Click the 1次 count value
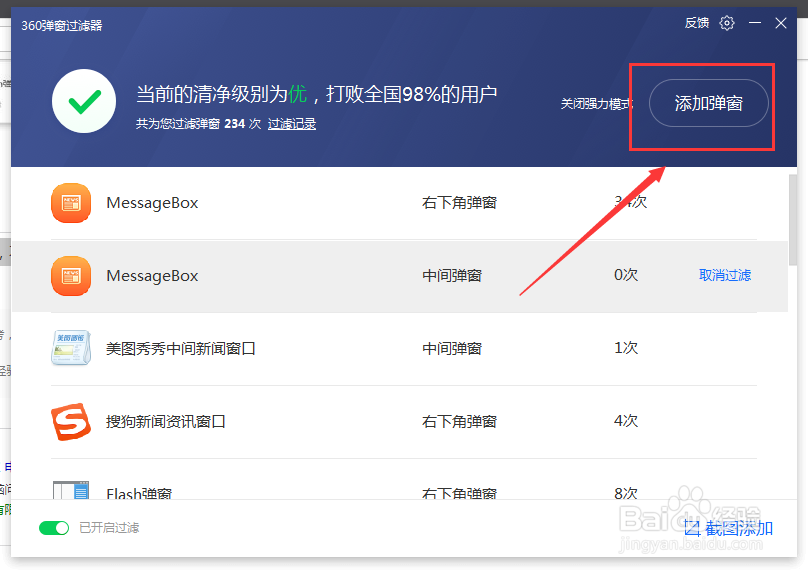Screen dimensions: 808x572 (626, 348)
